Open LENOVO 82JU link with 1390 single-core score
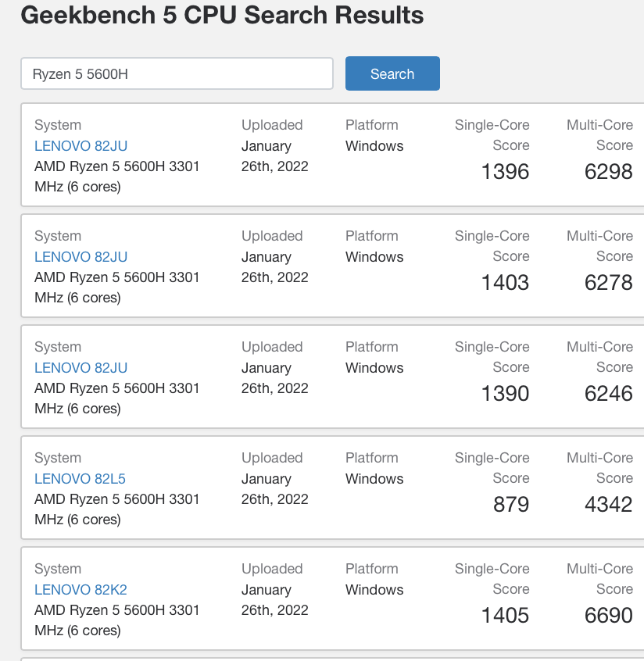 [x=81, y=367]
